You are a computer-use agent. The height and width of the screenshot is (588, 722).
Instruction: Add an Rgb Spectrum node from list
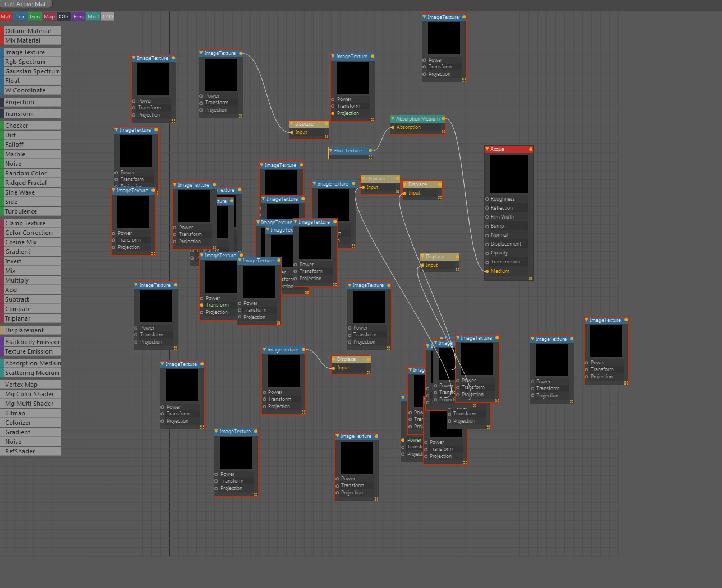coord(30,62)
